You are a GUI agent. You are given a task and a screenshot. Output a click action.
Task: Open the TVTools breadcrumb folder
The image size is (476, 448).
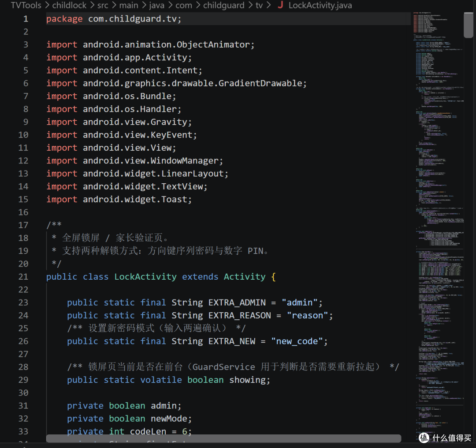coord(26,5)
